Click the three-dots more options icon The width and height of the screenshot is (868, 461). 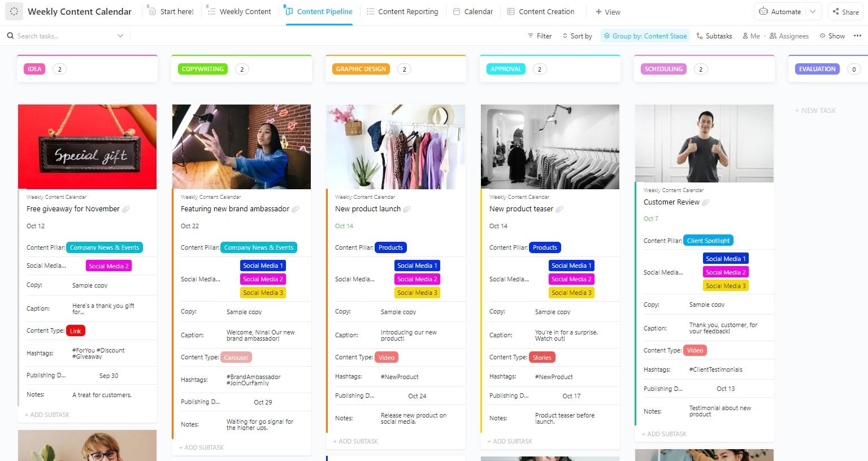(x=857, y=36)
